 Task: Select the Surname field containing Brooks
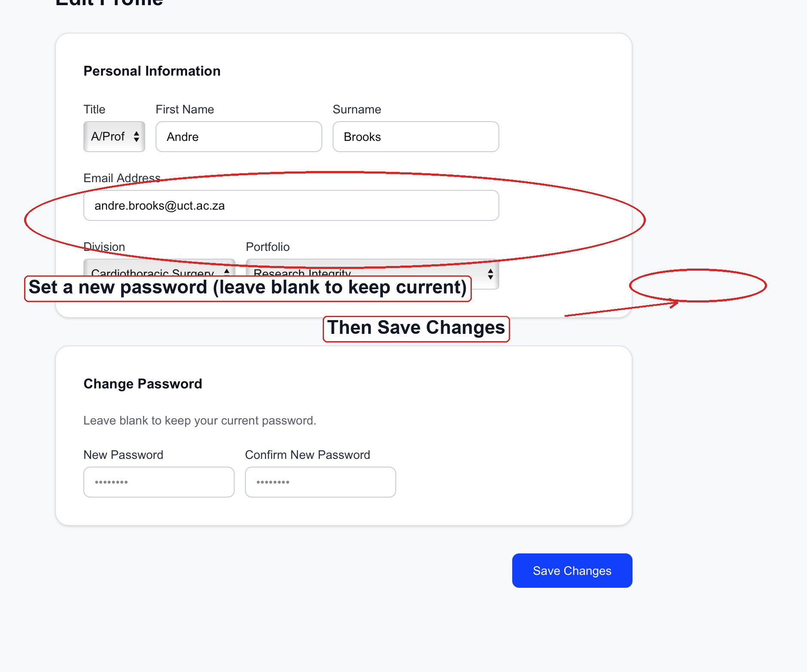point(416,137)
